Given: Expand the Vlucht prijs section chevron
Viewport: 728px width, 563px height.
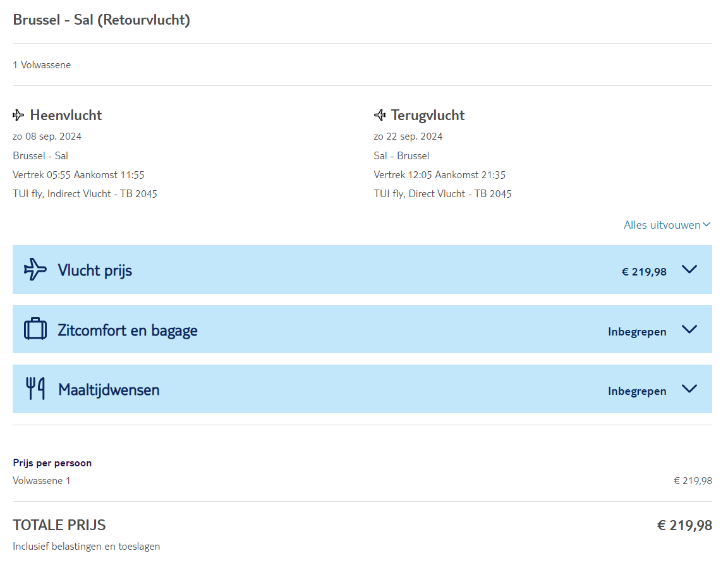Looking at the screenshot, I should (689, 269).
